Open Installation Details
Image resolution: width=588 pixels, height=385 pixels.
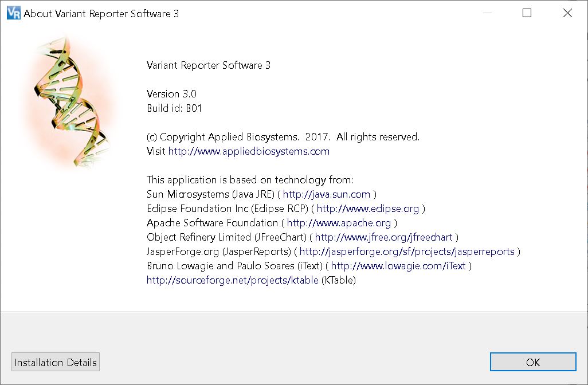(x=56, y=362)
